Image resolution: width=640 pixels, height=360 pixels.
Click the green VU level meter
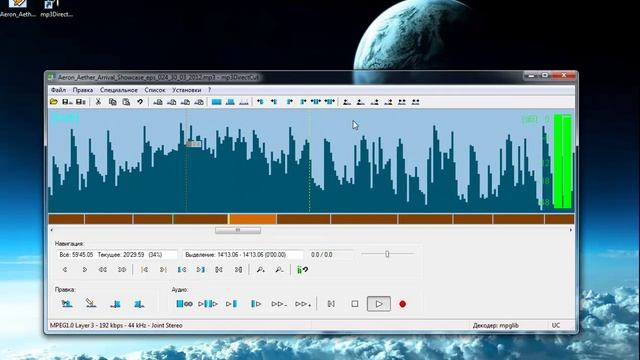coord(562,161)
